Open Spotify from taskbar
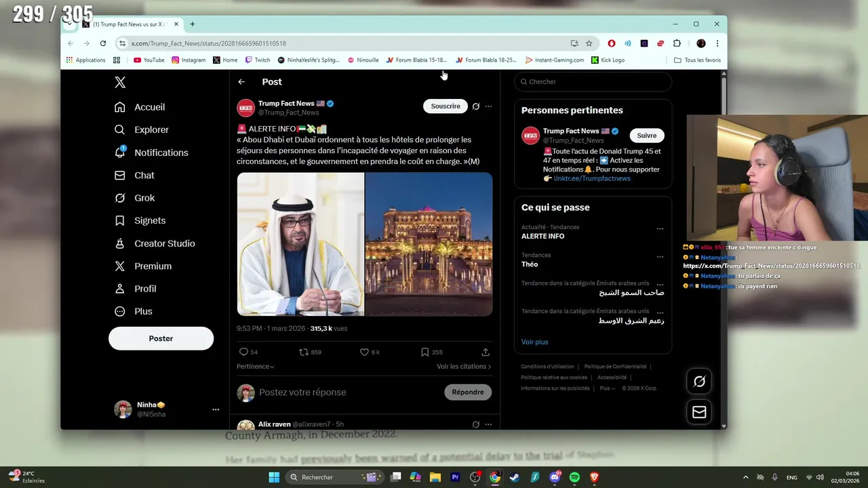Viewport: 868px width, 488px height. click(x=574, y=477)
